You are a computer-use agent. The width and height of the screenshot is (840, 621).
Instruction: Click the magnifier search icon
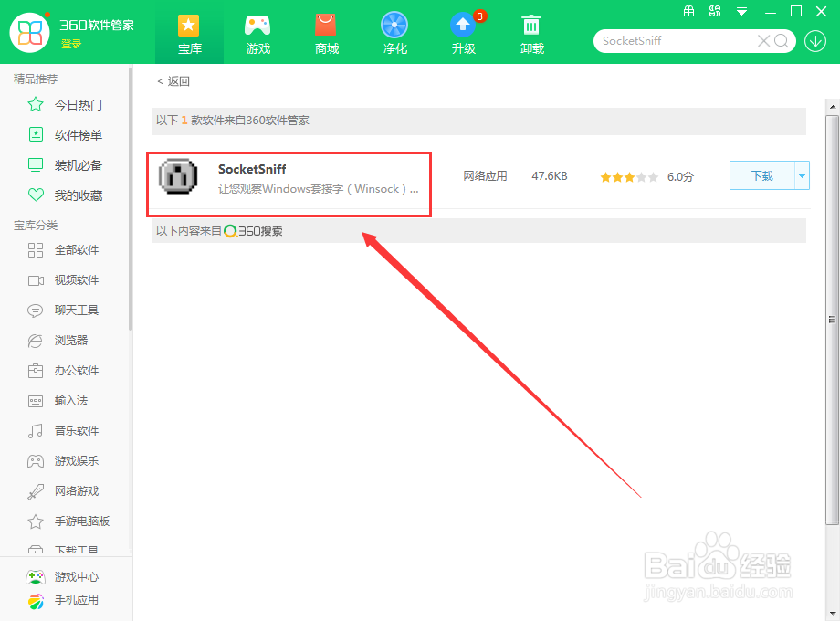point(781,41)
